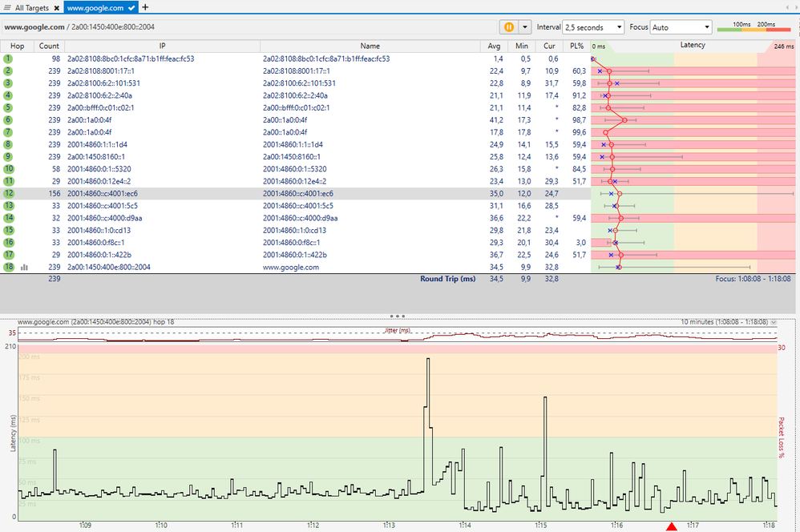Switch to the All Targets tab
Image resolution: width=800 pixels, height=532 pixels.
click(31, 8)
